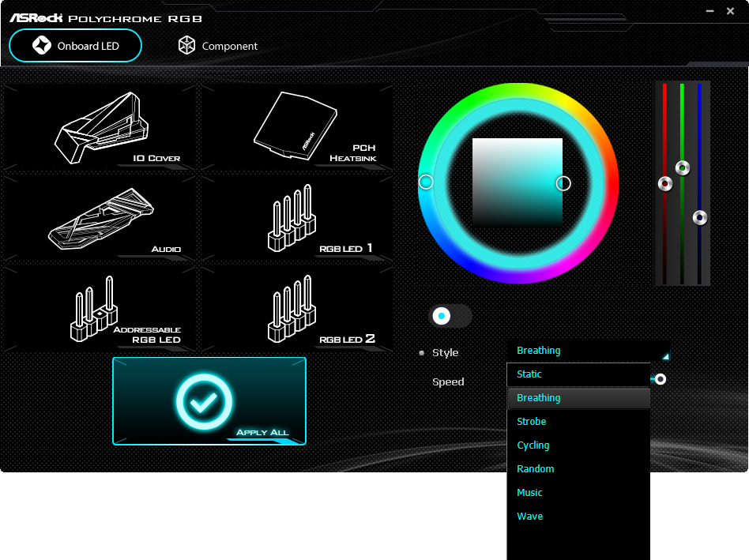
Task: Close the Polychrome RGB window
Action: coord(730,11)
